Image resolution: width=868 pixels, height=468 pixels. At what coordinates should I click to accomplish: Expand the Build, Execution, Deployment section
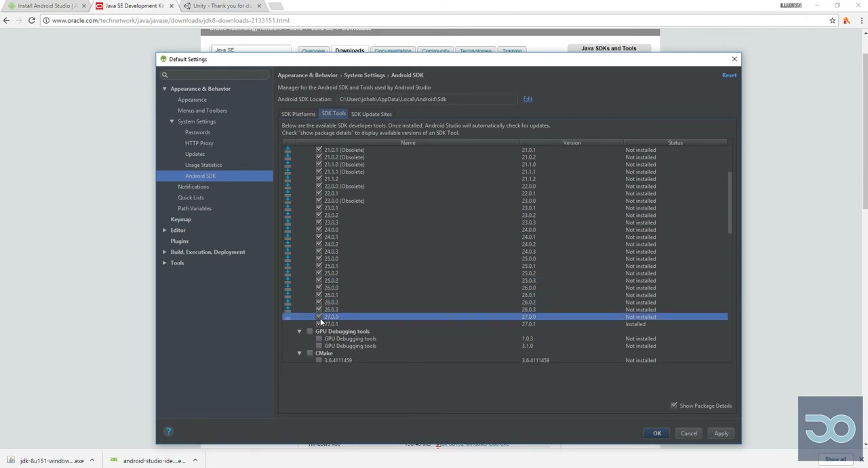click(x=164, y=252)
